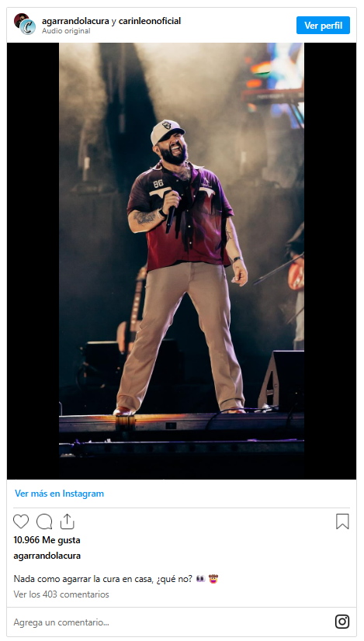364x641 pixels.
Task: Like the post with heart icon
Action: 21,521
